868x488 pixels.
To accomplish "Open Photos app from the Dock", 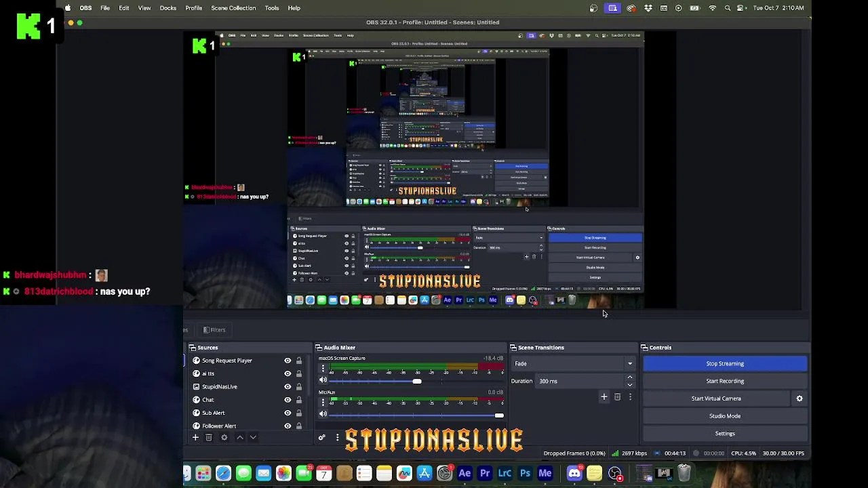I will 283,473.
